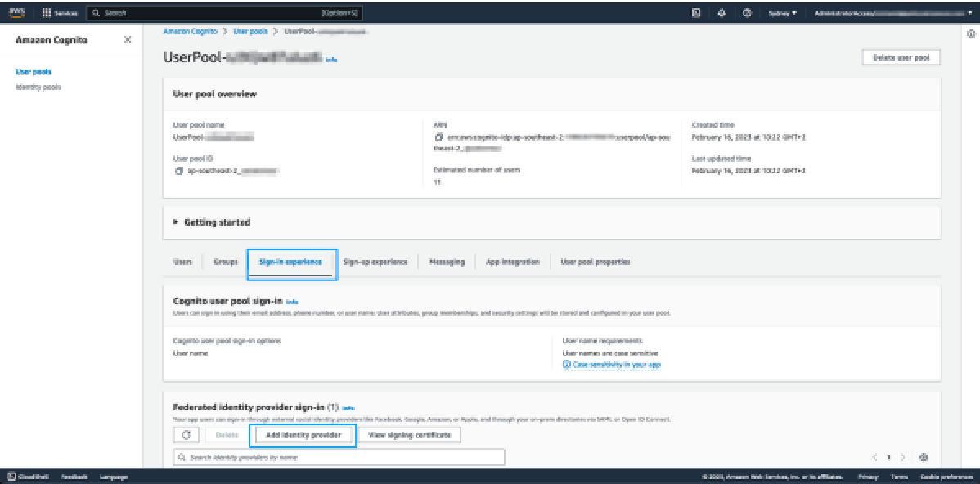
Task: Close the Amazon Cognito side panel
Action: pos(127,40)
